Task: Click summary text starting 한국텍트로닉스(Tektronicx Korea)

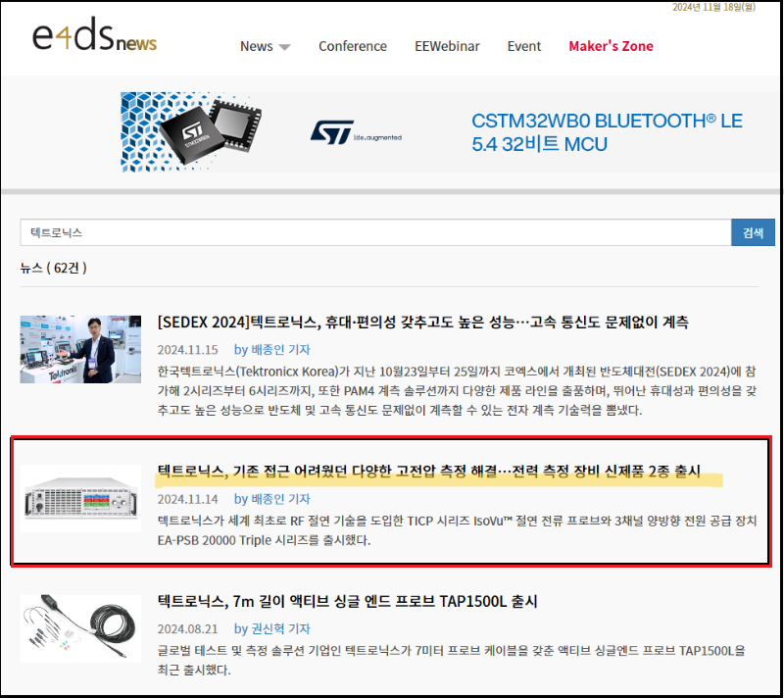Action: [457, 391]
